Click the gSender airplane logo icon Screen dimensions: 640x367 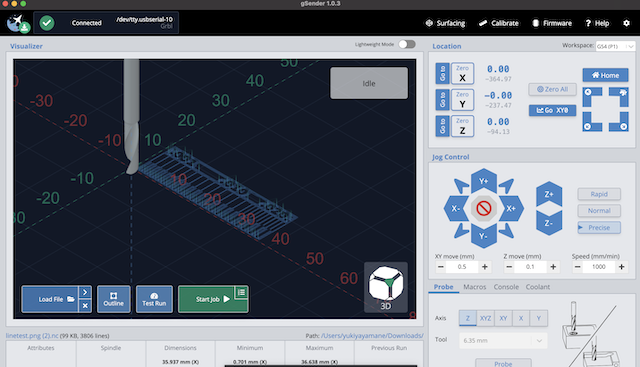tap(18, 22)
